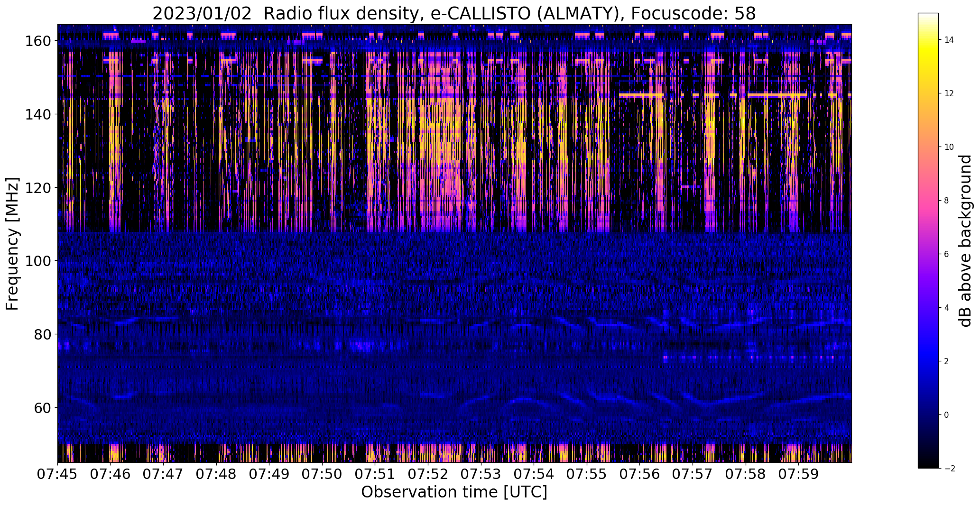Screen dimensions: 980x506
Task: Click the plot title mentioning e-CALLISTO (ALMATY)
Action: 454,13
